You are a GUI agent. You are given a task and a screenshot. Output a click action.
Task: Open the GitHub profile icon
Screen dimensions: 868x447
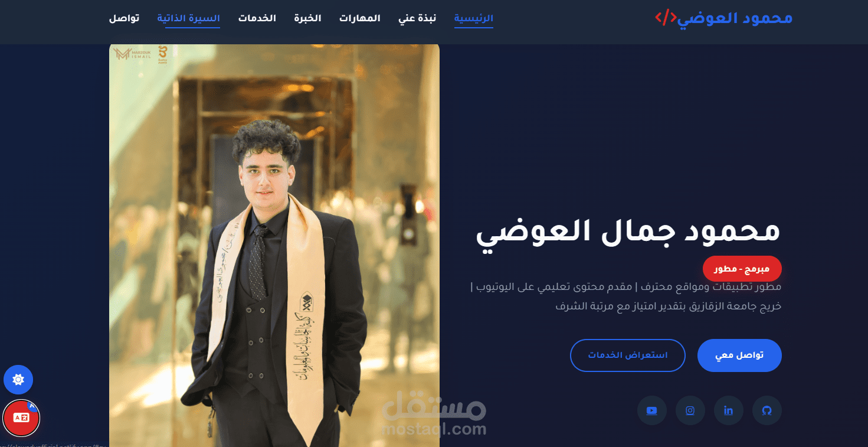[x=767, y=410]
